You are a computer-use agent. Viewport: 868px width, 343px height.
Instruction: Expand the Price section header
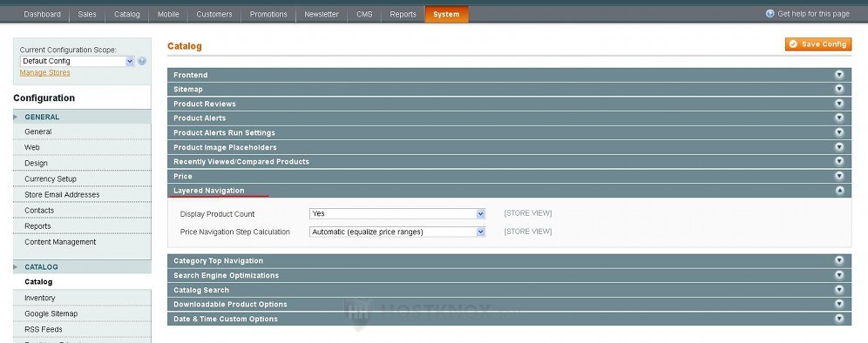pyautogui.click(x=509, y=176)
